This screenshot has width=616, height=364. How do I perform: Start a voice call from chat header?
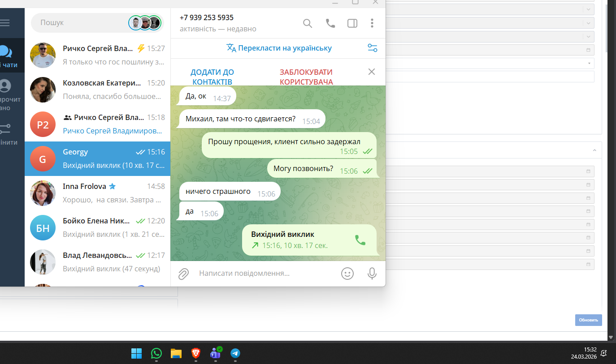(330, 23)
